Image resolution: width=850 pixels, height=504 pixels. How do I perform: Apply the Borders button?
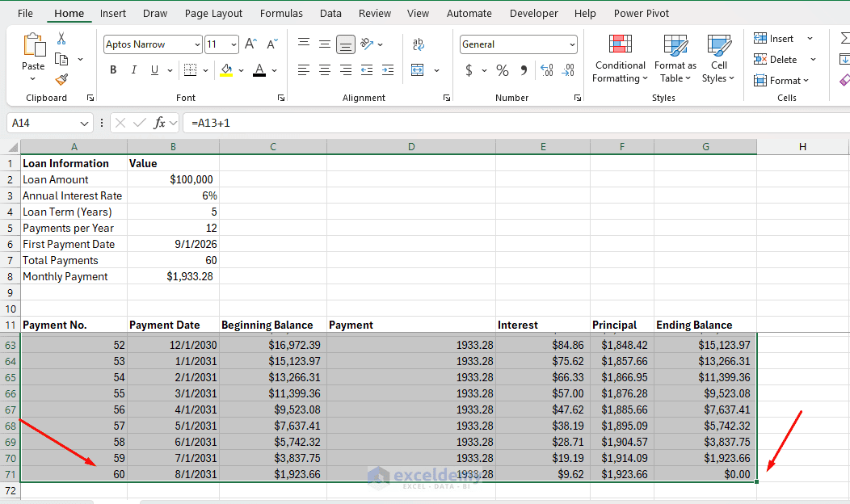(190, 70)
